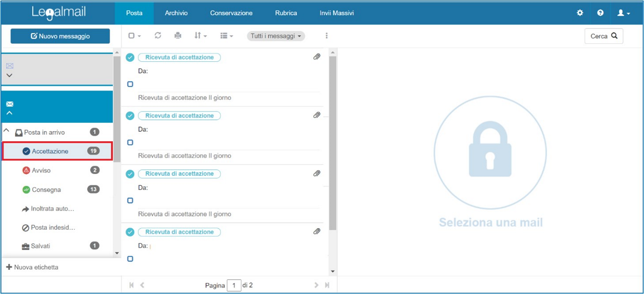Switch to the Archivio tab
Viewport: 644px width, 294px height.
point(176,13)
